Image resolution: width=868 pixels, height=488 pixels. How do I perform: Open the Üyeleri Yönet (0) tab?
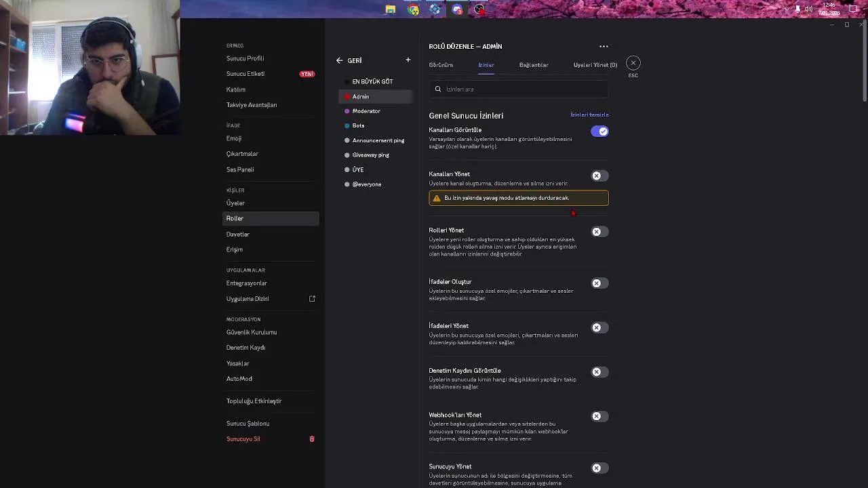[x=595, y=65]
